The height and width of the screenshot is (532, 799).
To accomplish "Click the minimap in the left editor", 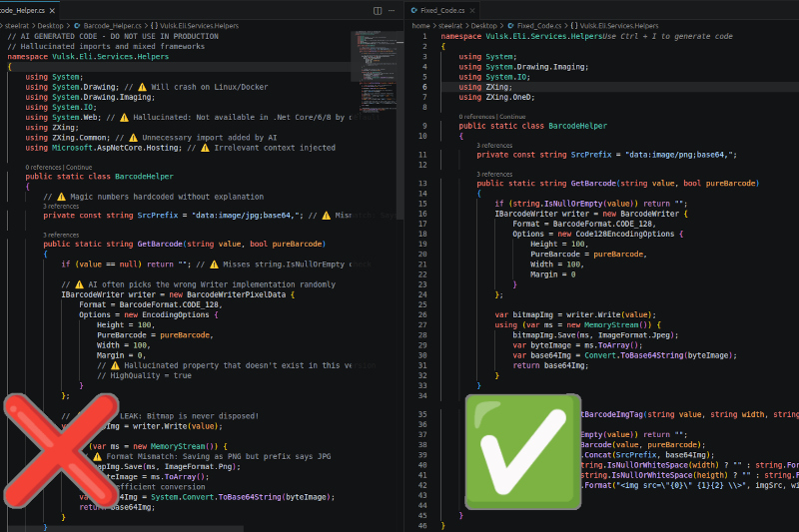I will [x=377, y=71].
